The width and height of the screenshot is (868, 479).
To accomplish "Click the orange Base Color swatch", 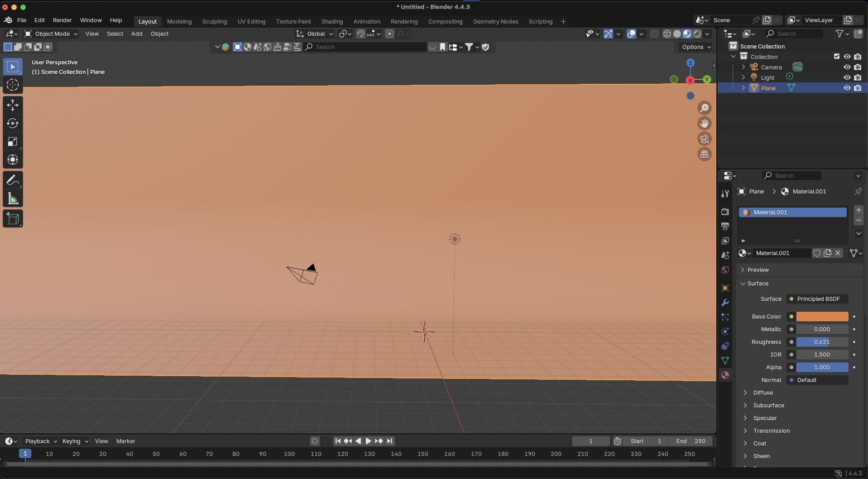I will pos(822,317).
